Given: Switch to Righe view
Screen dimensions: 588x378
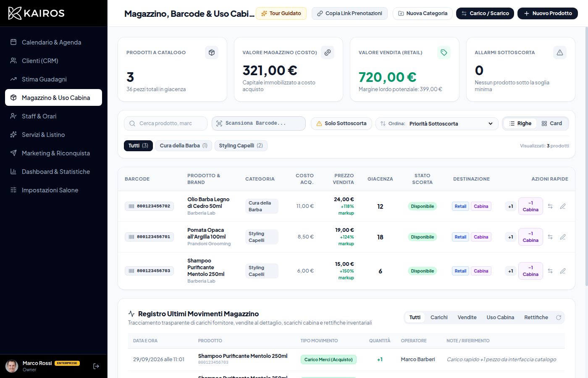Looking at the screenshot, I should click(x=520, y=123).
